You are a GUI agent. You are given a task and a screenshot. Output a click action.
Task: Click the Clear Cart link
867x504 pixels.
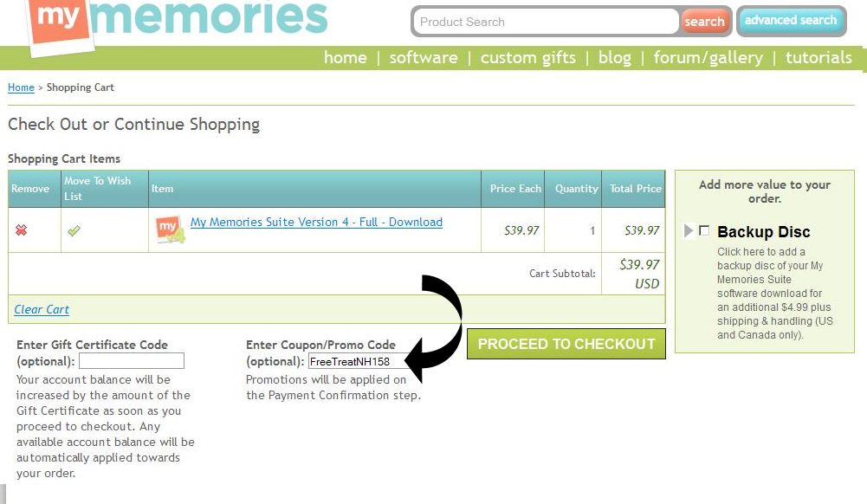[42, 309]
